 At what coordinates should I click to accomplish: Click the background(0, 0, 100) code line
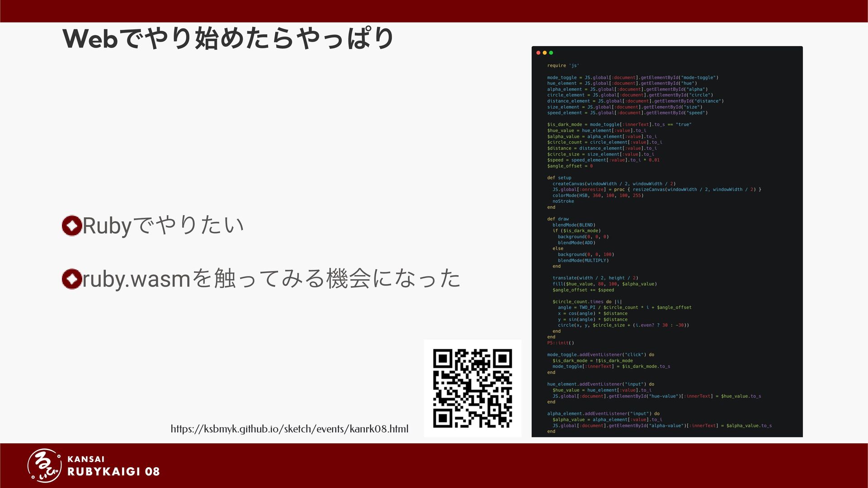tap(586, 255)
